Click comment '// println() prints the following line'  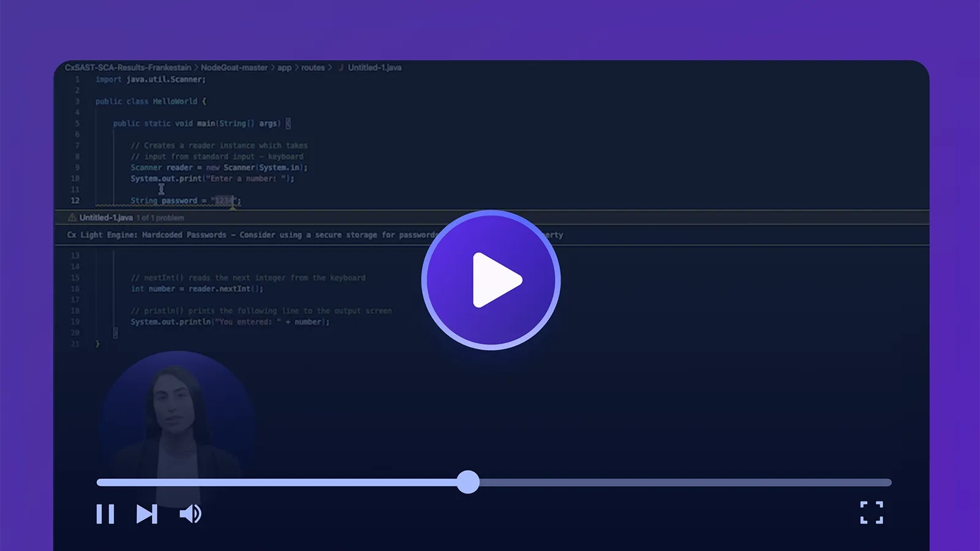[x=262, y=310]
